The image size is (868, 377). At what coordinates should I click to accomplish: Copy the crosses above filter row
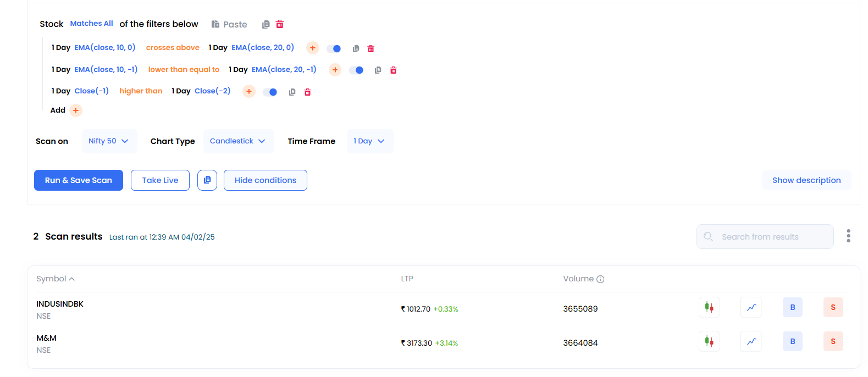356,48
